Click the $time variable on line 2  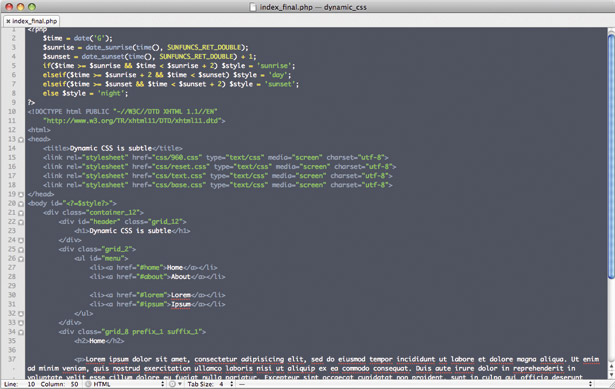(53, 38)
